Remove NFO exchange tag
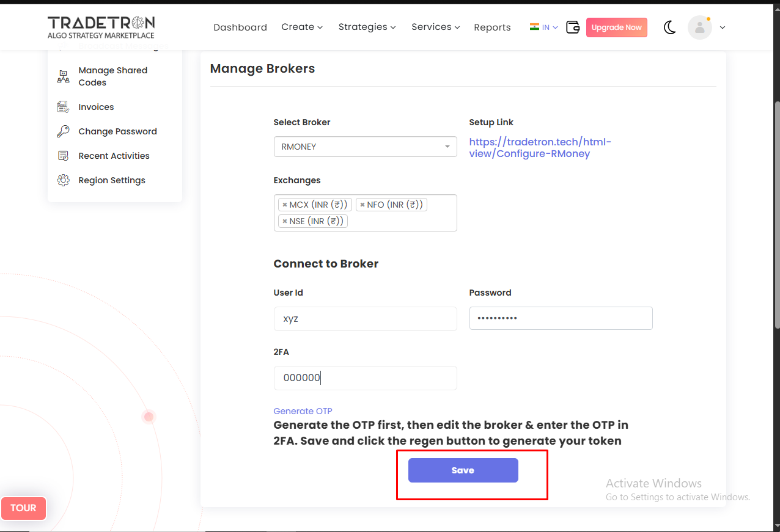 [x=362, y=205]
